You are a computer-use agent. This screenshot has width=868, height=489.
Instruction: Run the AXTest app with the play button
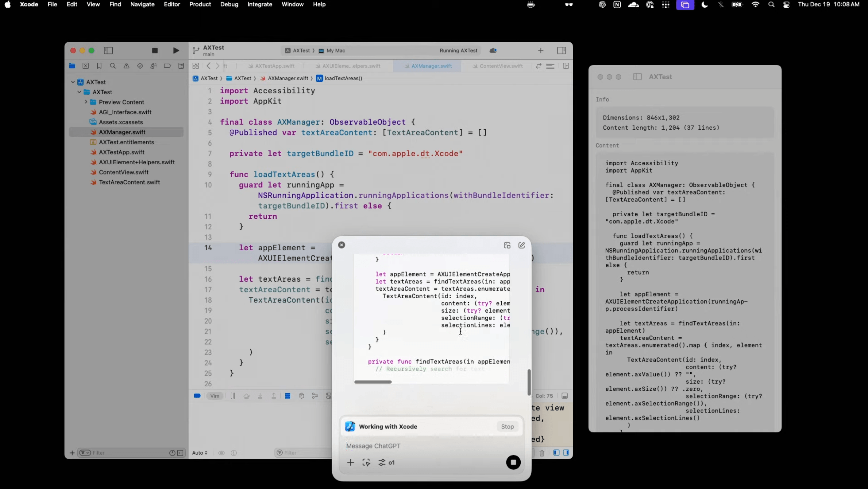[176, 51]
